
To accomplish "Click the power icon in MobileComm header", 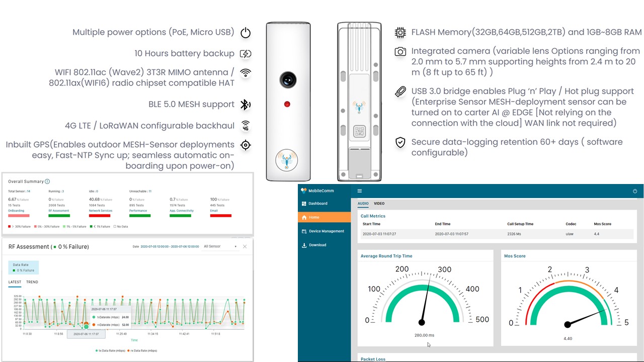I will pos(635,191).
